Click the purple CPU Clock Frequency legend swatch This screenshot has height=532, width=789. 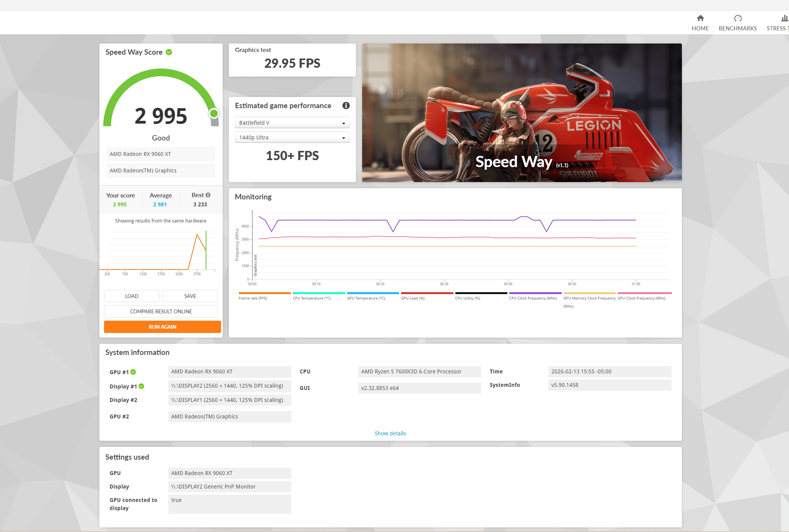(535, 293)
